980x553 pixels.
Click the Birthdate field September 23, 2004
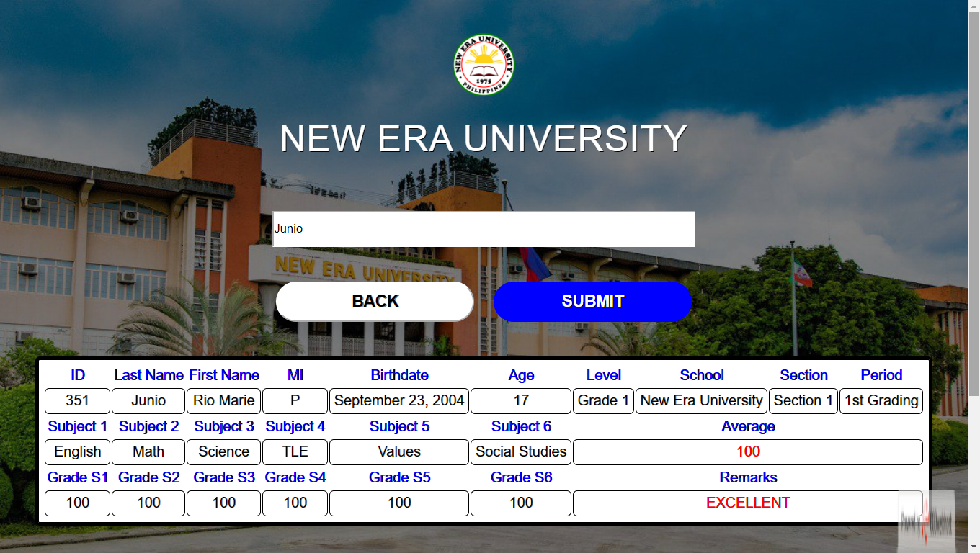399,401
